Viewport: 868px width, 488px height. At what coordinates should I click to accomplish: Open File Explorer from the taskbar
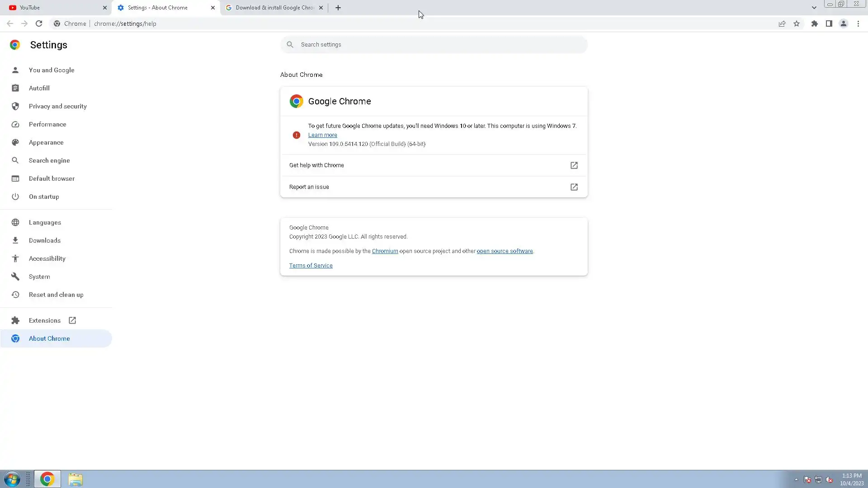click(75, 479)
